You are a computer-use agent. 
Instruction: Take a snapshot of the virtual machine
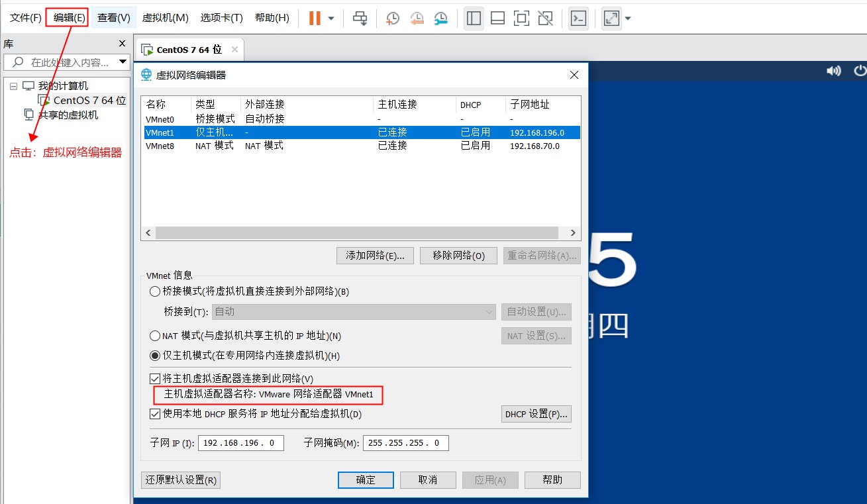coord(393,19)
